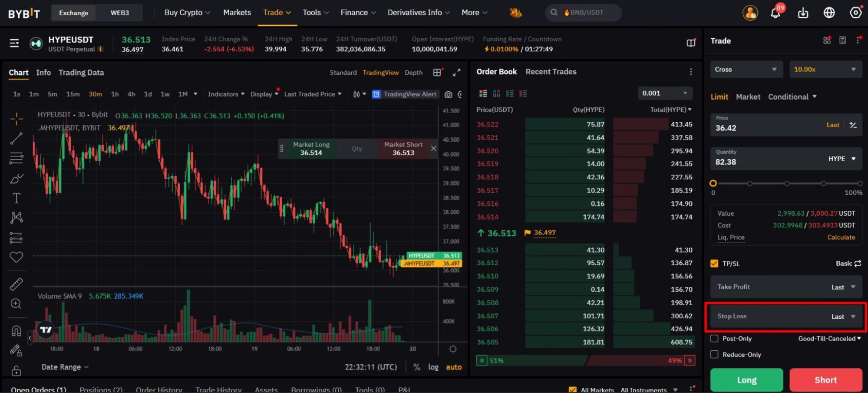Enable the Reduce-Only checkbox
The width and height of the screenshot is (868, 393).
pyautogui.click(x=714, y=355)
